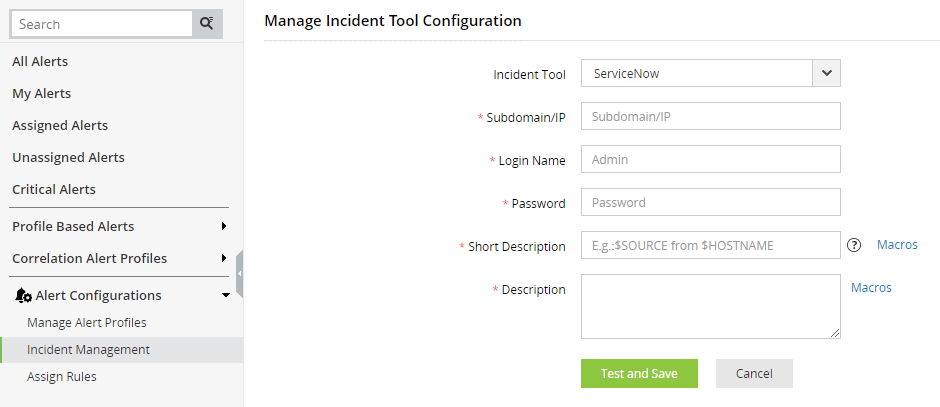Image resolution: width=940 pixels, height=407 pixels.
Task: Expand the Correlation Alert Profiles submenu arrow
Action: [224, 258]
